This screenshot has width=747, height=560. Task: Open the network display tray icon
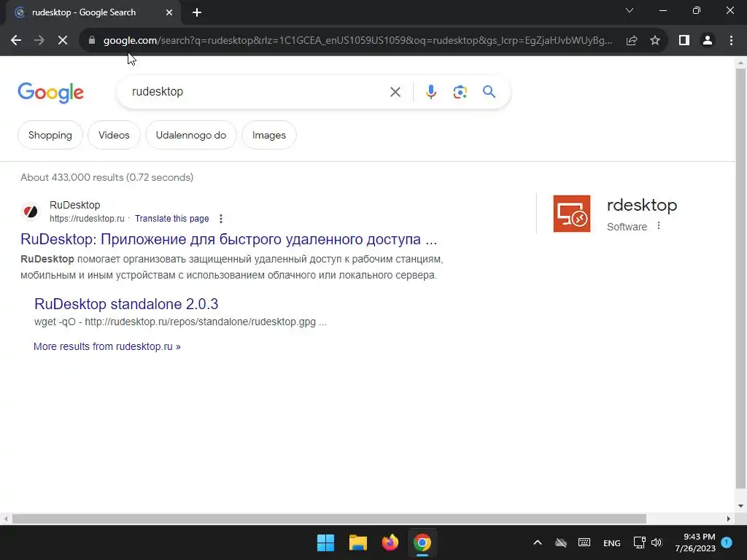639,542
